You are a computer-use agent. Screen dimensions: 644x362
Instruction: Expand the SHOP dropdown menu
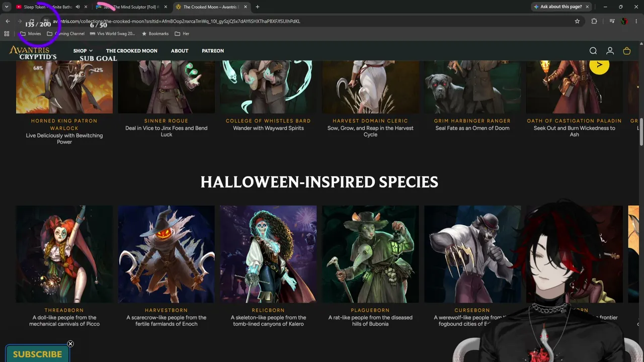[83, 51]
